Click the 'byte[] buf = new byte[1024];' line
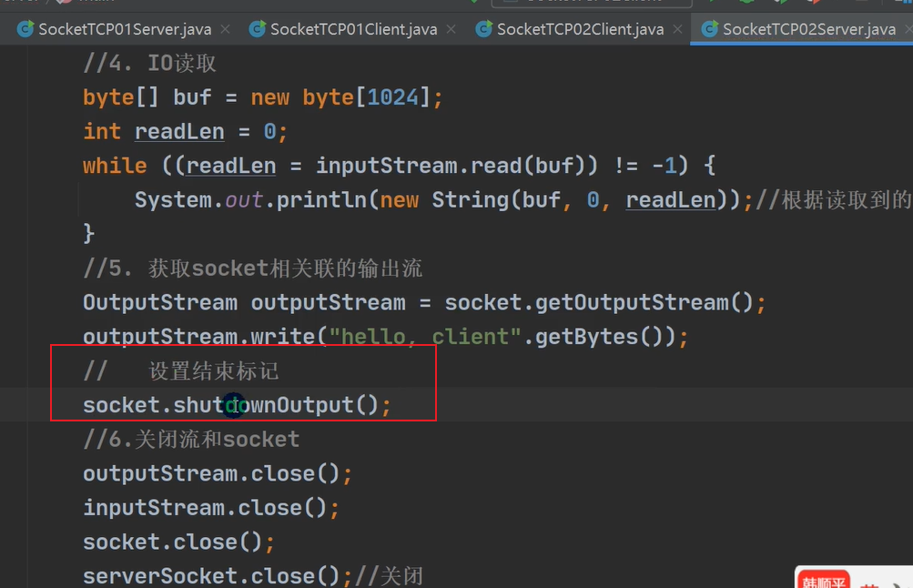The height and width of the screenshot is (588, 913). point(262,97)
